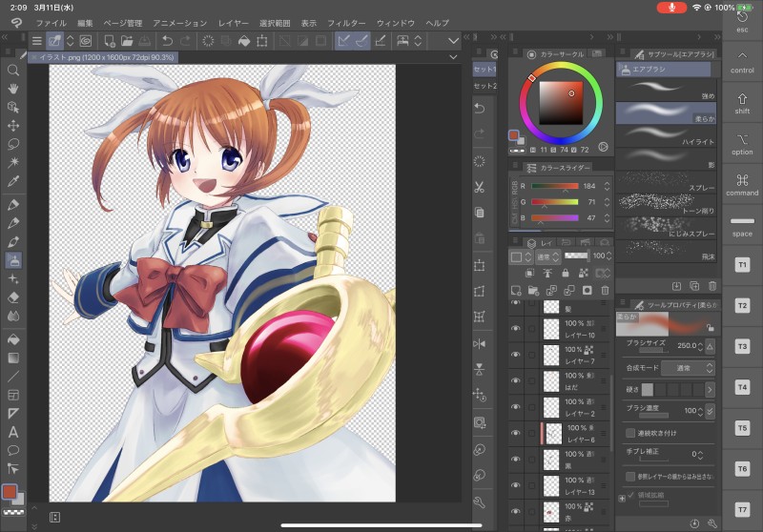763x532 pixels.
Task: Open the フィルター menu
Action: click(346, 23)
